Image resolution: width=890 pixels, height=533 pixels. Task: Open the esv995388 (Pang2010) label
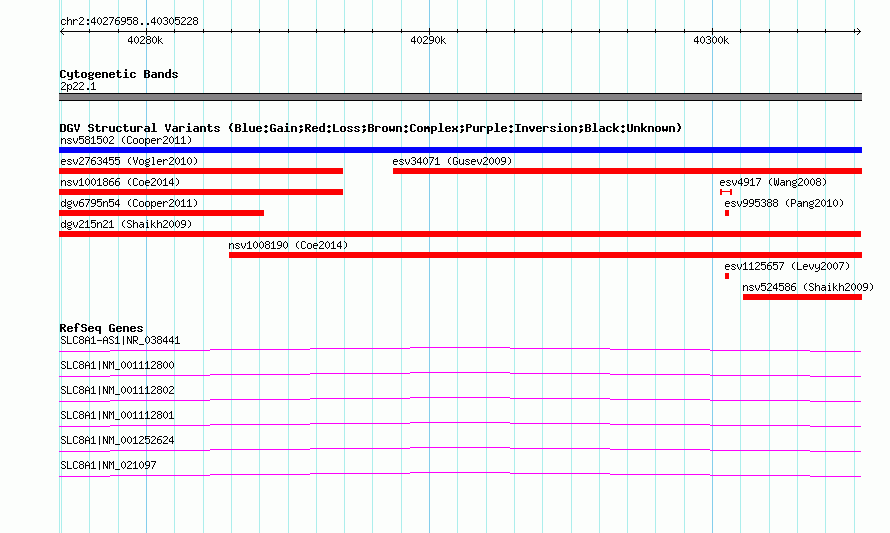pos(784,203)
